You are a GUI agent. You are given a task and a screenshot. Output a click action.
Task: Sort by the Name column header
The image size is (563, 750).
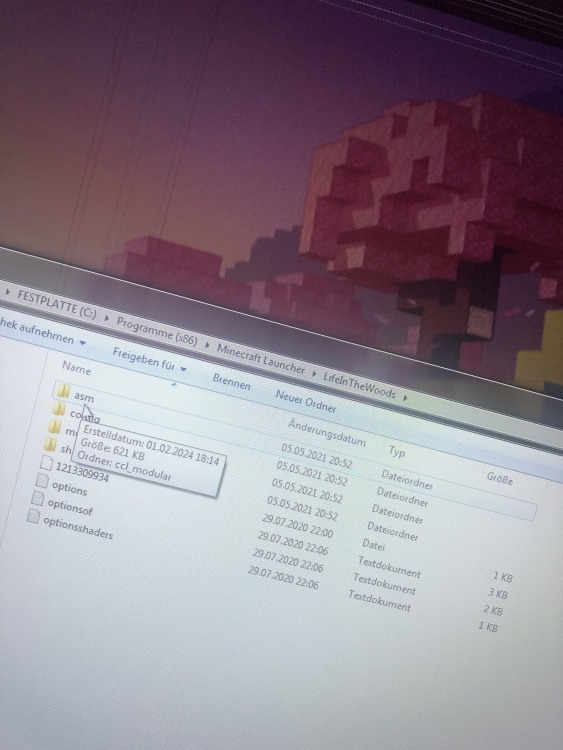point(76,368)
